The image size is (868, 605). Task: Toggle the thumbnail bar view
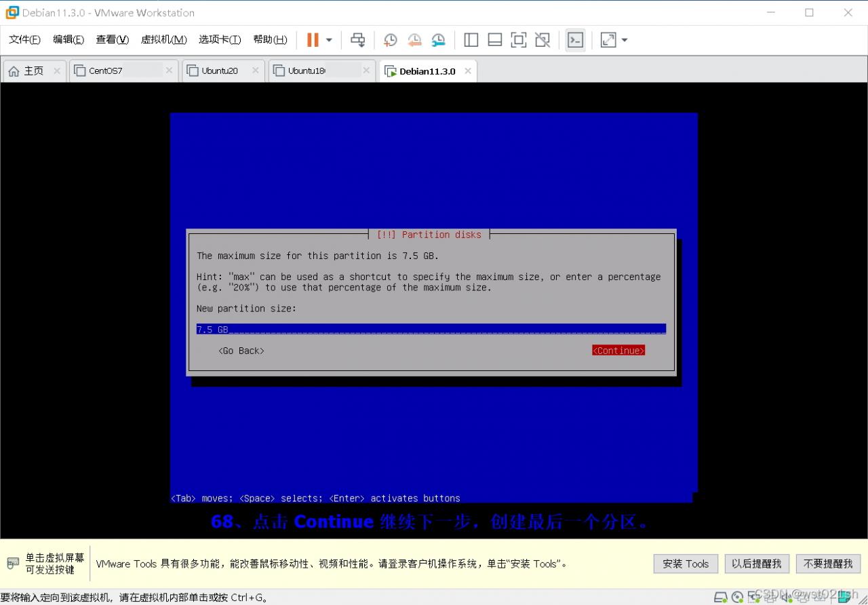pos(494,40)
